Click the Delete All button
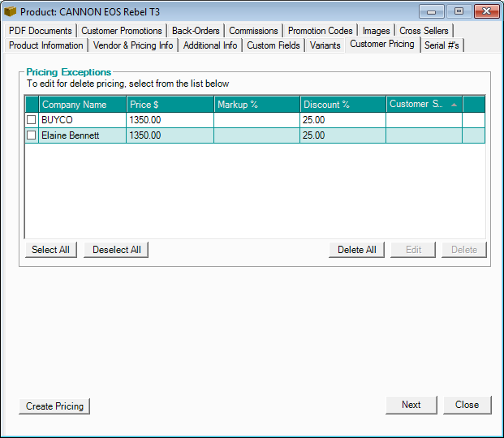The image size is (504, 438). tap(356, 250)
